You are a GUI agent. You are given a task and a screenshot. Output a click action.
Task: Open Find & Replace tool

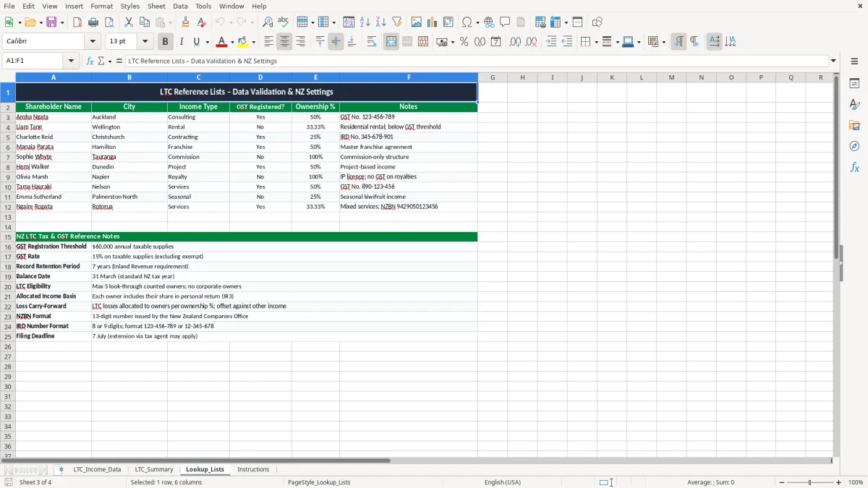268,22
